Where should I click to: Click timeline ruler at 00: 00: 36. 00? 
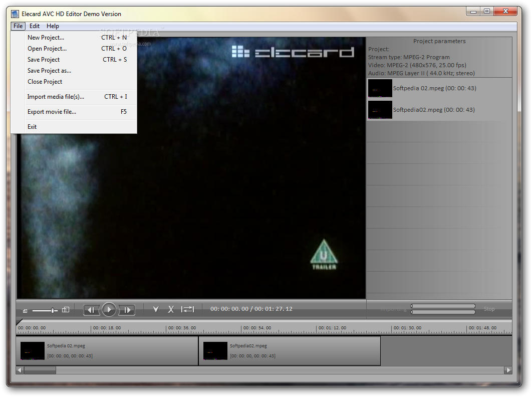(x=182, y=328)
